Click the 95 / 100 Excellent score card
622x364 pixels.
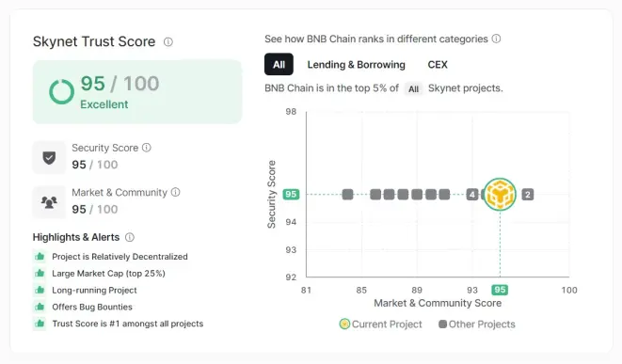[x=137, y=92]
